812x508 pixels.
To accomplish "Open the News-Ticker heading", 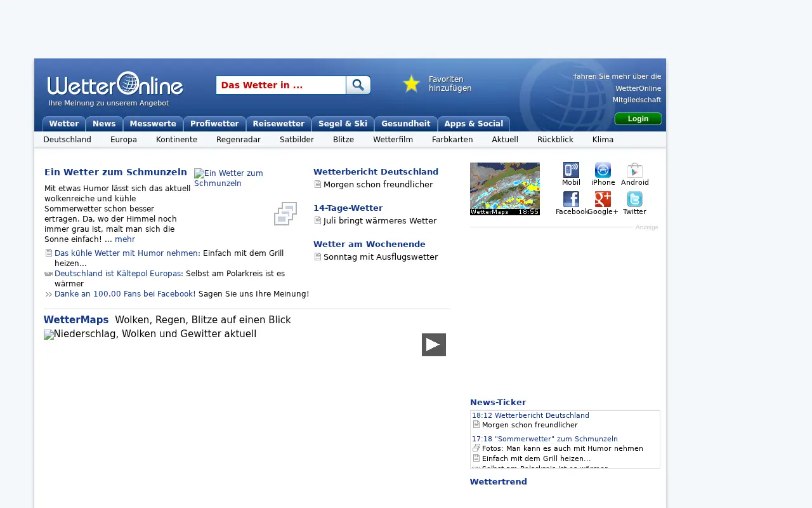I will pyautogui.click(x=498, y=402).
